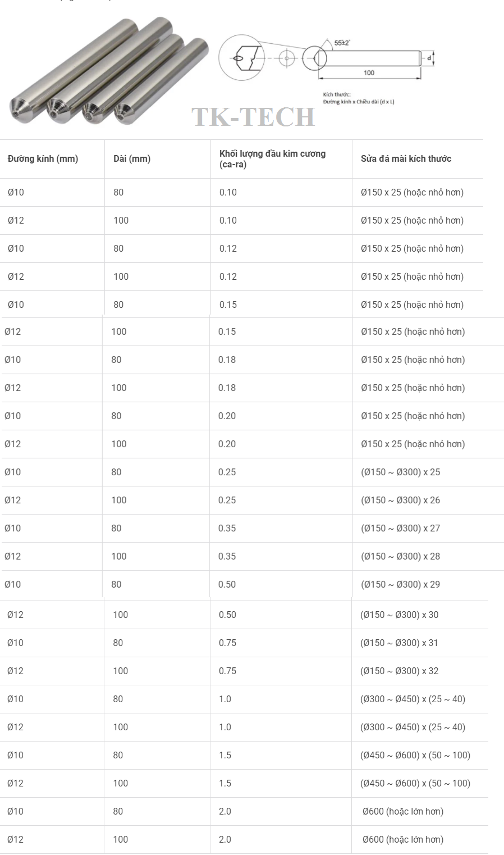Image resolution: width=504 pixels, height=855 pixels.
Task: Click the Khối lượng đầu kim cương header
Action: 272,159
